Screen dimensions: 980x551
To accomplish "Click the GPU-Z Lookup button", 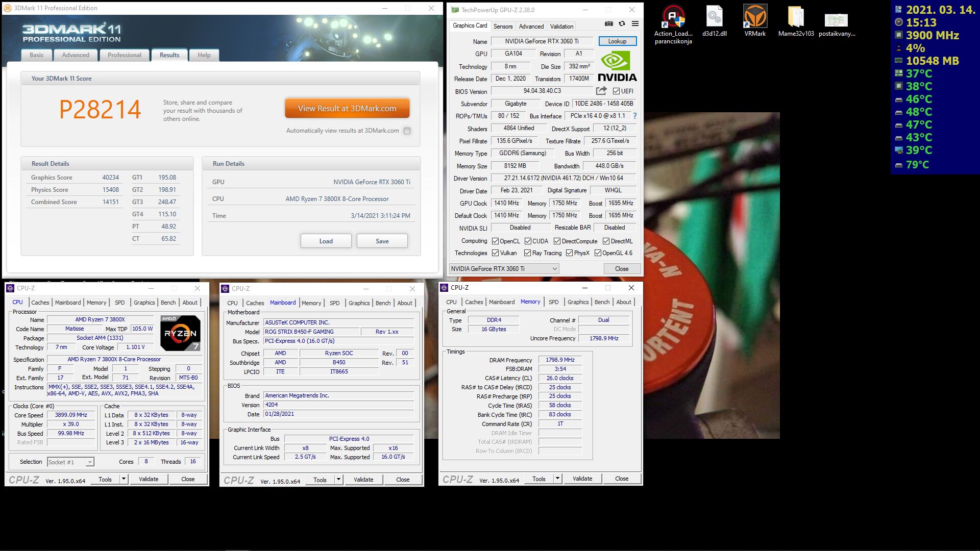I will tap(617, 41).
